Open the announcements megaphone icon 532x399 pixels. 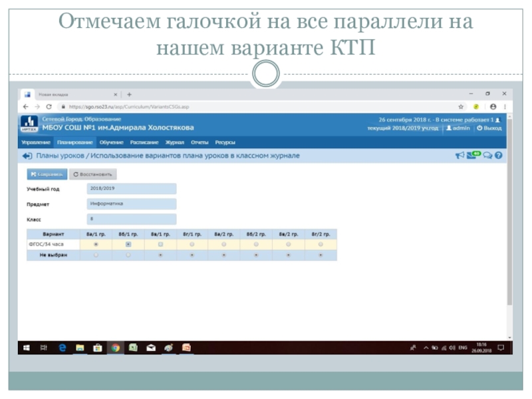click(460, 156)
